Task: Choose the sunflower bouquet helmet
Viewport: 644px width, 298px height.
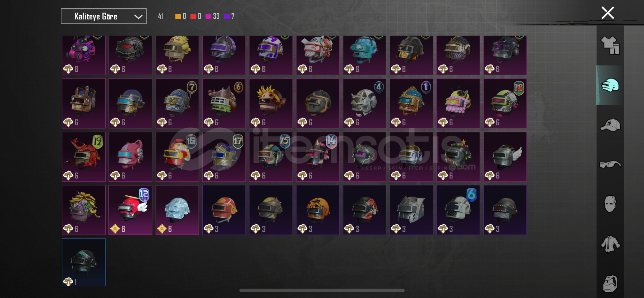Action: [84, 210]
